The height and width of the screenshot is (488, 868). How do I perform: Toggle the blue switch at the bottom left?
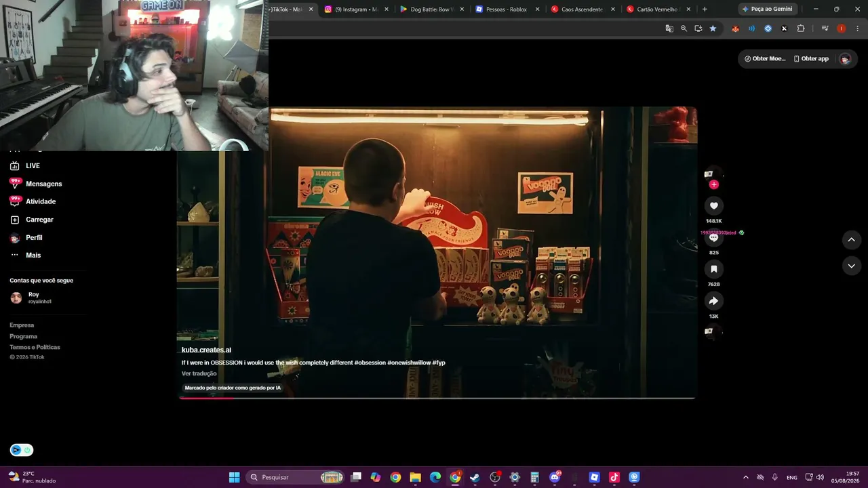(x=21, y=450)
